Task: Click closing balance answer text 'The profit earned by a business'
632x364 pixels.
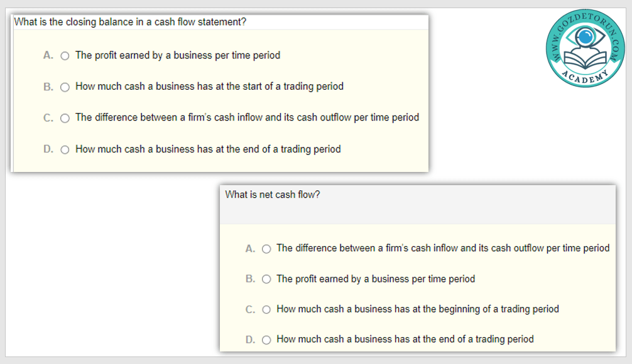Action: coord(178,55)
